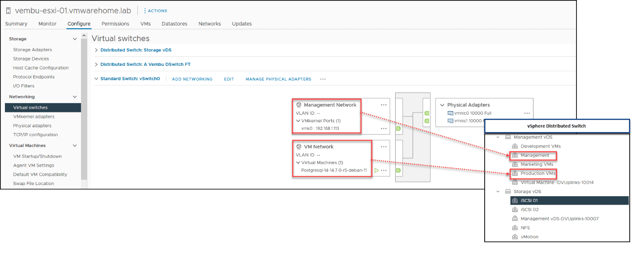Select Physical adapters in sidebar
Image resolution: width=644 pixels, height=254 pixels.
pyautogui.click(x=32, y=125)
